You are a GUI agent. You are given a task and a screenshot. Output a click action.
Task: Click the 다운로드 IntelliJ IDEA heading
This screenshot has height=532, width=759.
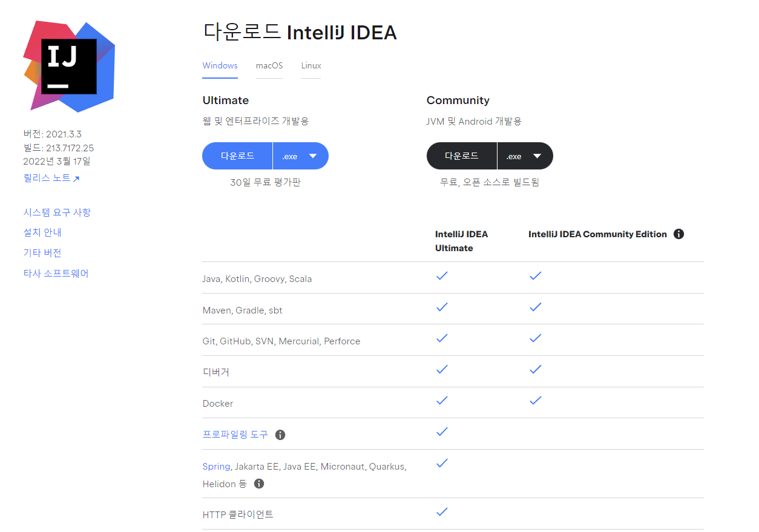click(300, 32)
